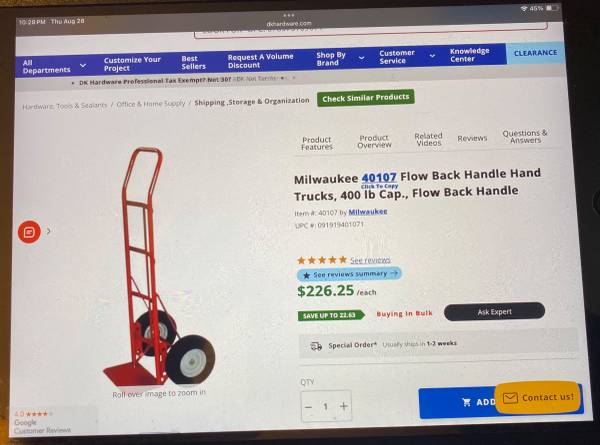Open the CLEARANCE menu item

[x=535, y=53]
